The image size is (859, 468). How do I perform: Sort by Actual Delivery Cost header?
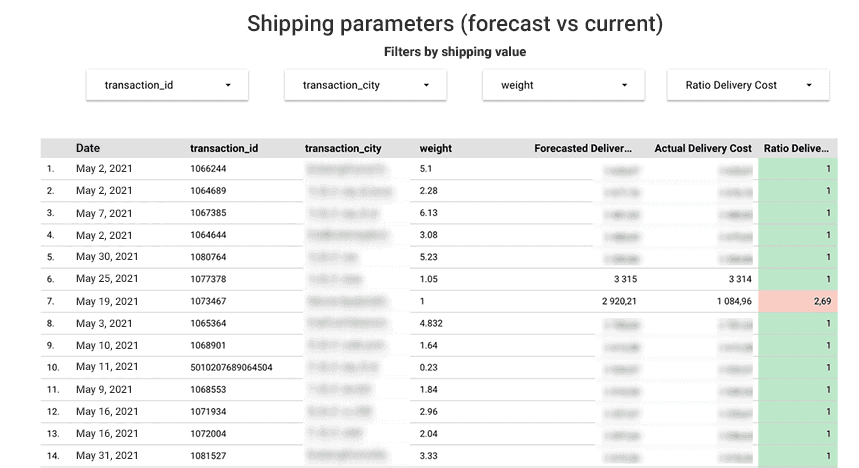703,148
